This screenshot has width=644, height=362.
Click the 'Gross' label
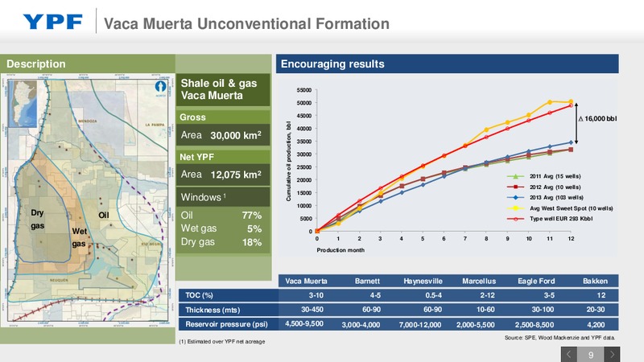(x=192, y=117)
